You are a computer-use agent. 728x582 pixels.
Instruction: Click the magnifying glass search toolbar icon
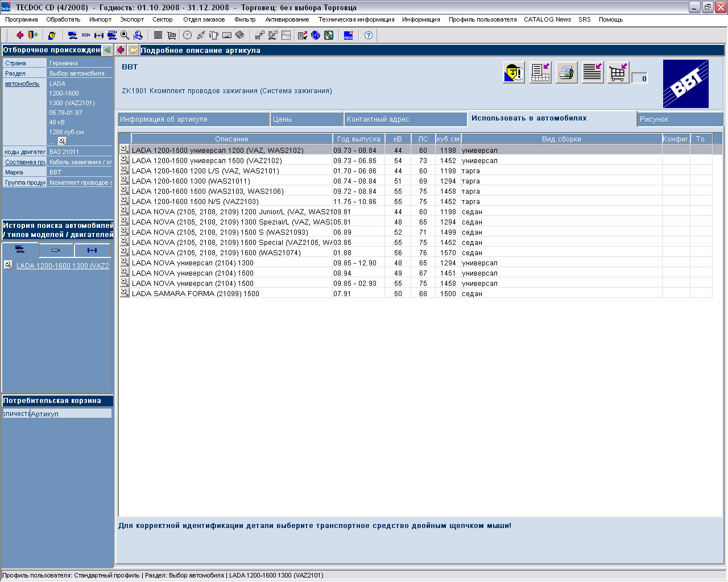[x=125, y=35]
